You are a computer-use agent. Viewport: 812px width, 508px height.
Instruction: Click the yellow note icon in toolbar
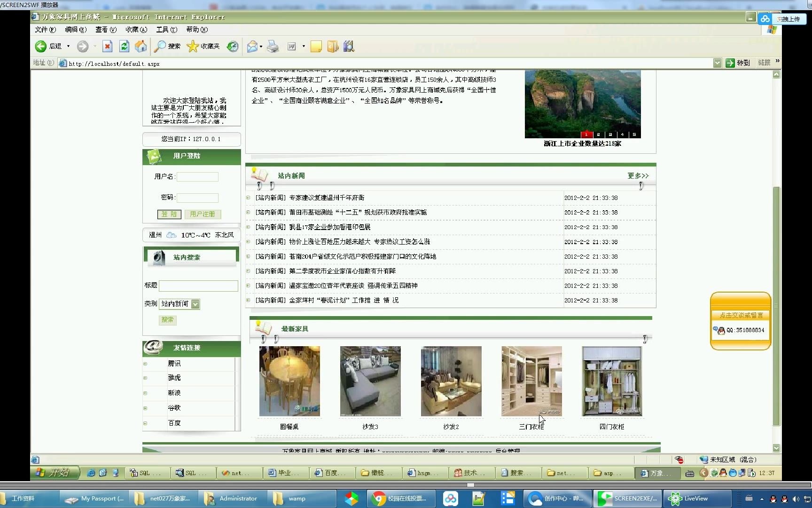click(x=316, y=46)
